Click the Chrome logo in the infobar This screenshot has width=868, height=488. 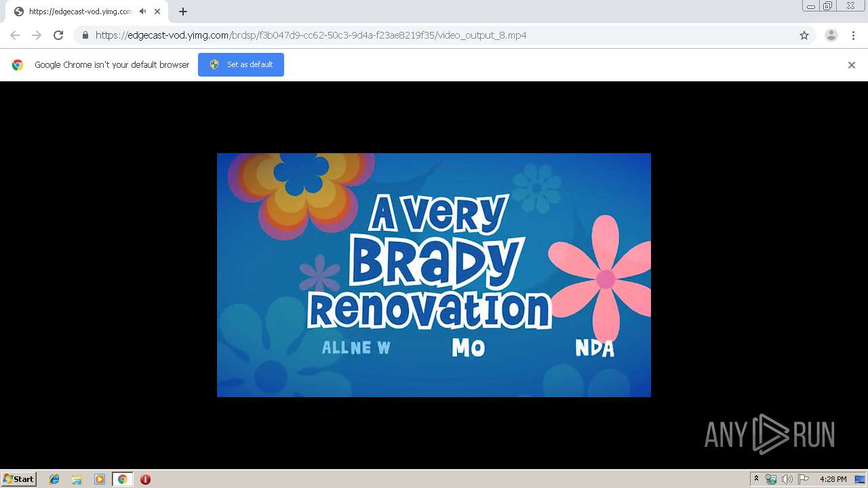coord(18,65)
